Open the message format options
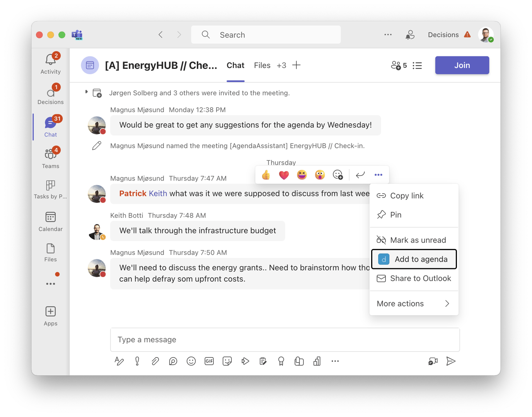Image resolution: width=532 pixels, height=417 pixels. pos(119,361)
